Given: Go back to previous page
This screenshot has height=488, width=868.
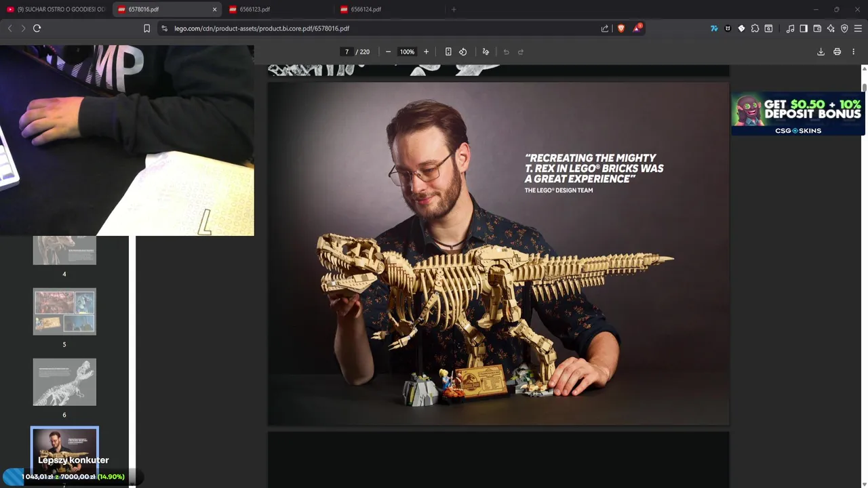Looking at the screenshot, I should pos(9,28).
